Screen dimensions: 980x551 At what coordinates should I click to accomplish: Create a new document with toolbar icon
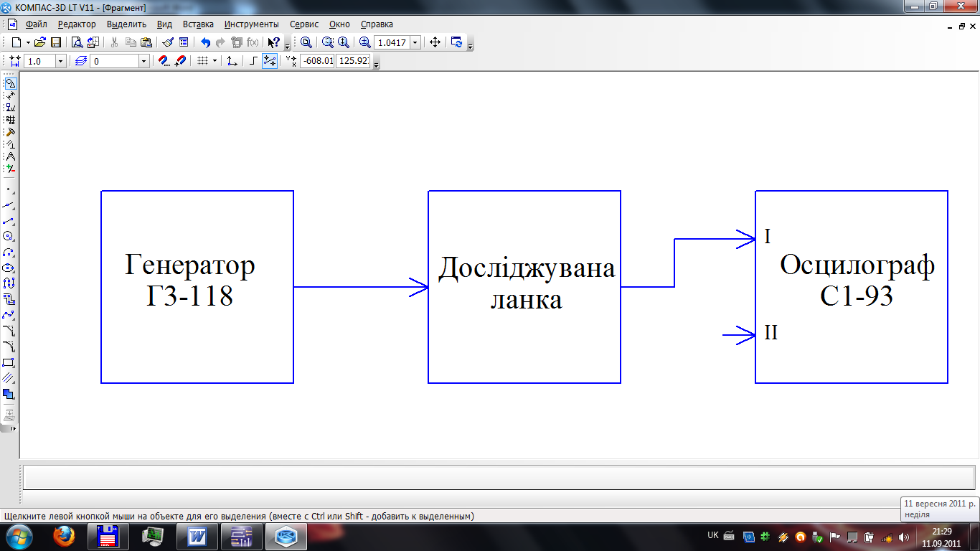[x=17, y=42]
